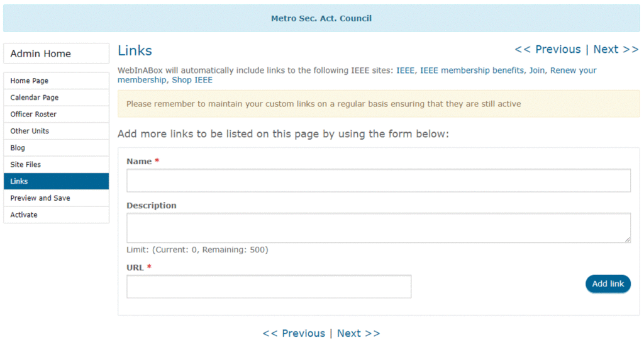Click the bottom << Previous link
The height and width of the screenshot is (353, 644).
(x=294, y=333)
